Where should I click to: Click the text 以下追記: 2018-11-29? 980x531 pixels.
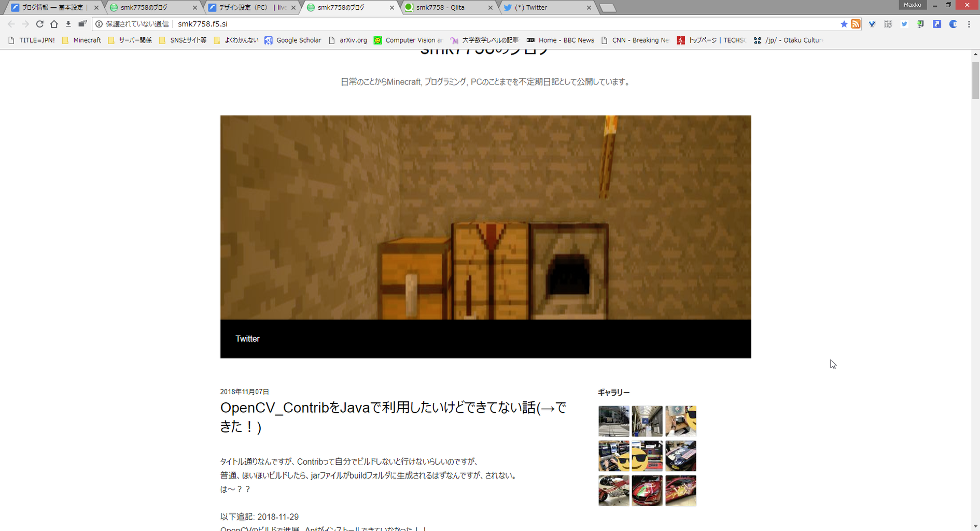tap(259, 517)
